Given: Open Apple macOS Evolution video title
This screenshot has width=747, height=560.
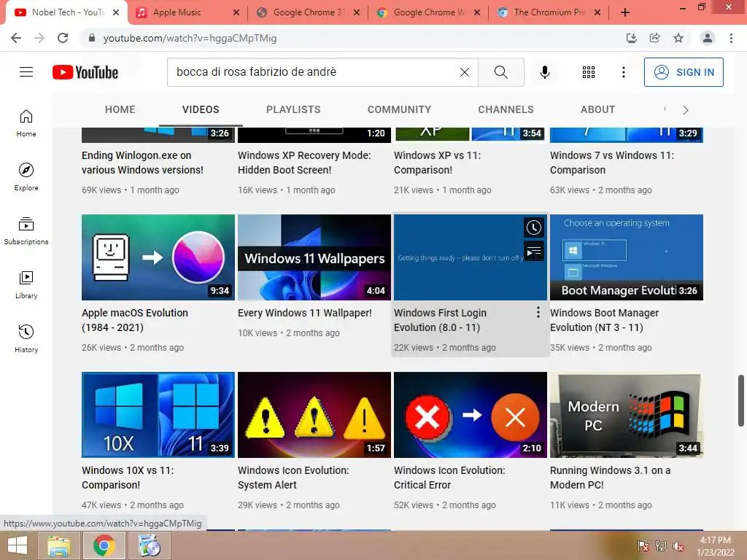Looking at the screenshot, I should pos(135,320).
